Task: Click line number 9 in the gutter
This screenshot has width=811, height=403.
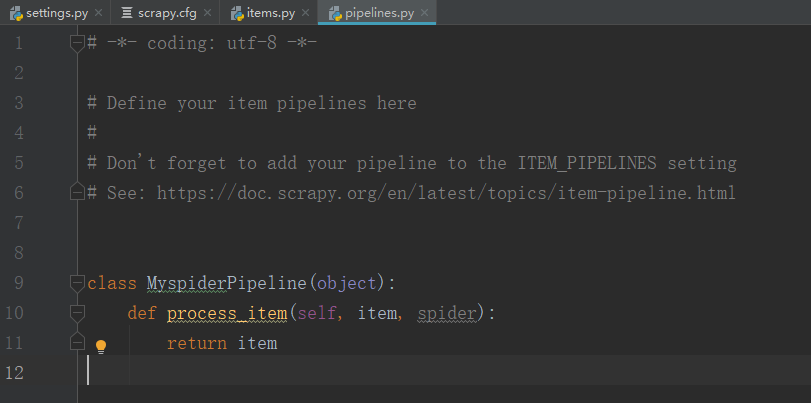Action: (x=18, y=283)
